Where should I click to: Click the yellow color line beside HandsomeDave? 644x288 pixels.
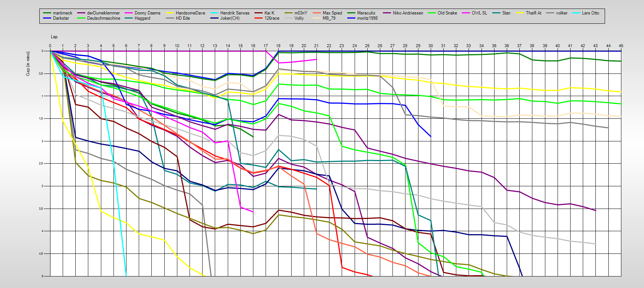[170, 13]
